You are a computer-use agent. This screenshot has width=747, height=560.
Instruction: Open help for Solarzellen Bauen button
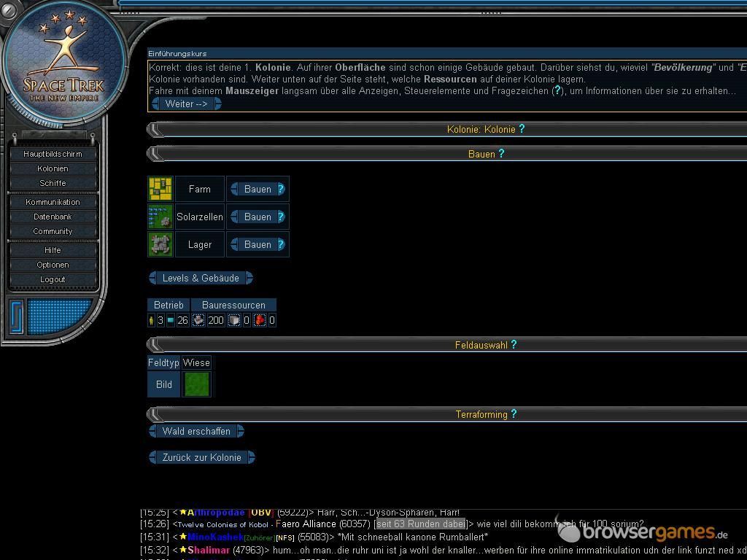281,217
